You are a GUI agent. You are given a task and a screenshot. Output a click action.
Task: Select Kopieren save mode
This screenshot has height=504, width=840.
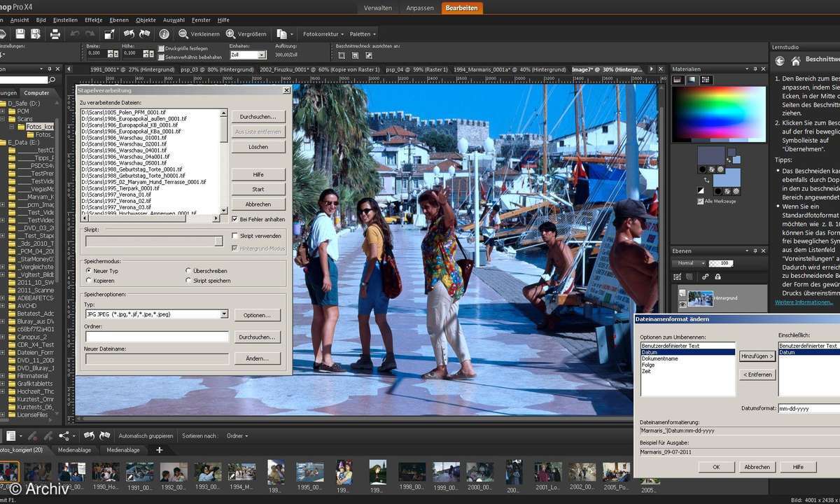point(89,281)
